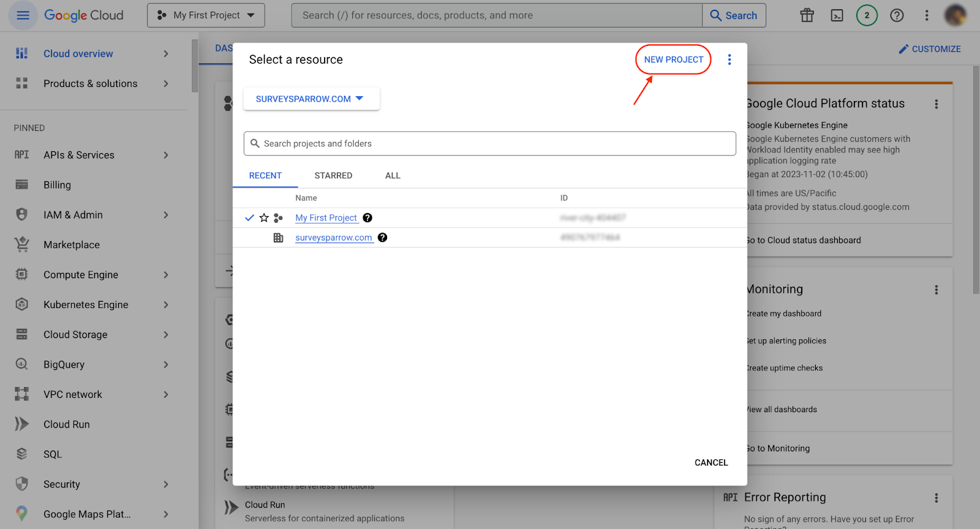The height and width of the screenshot is (529, 980).
Task: Open the My First Project link
Action: pos(326,218)
